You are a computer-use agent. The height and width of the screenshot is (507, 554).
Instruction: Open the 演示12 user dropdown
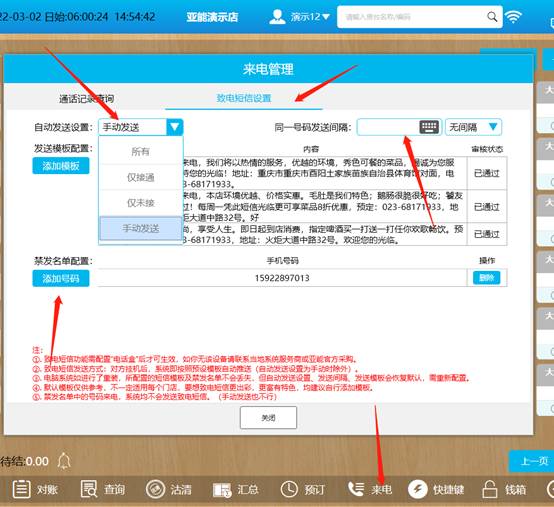(x=299, y=17)
